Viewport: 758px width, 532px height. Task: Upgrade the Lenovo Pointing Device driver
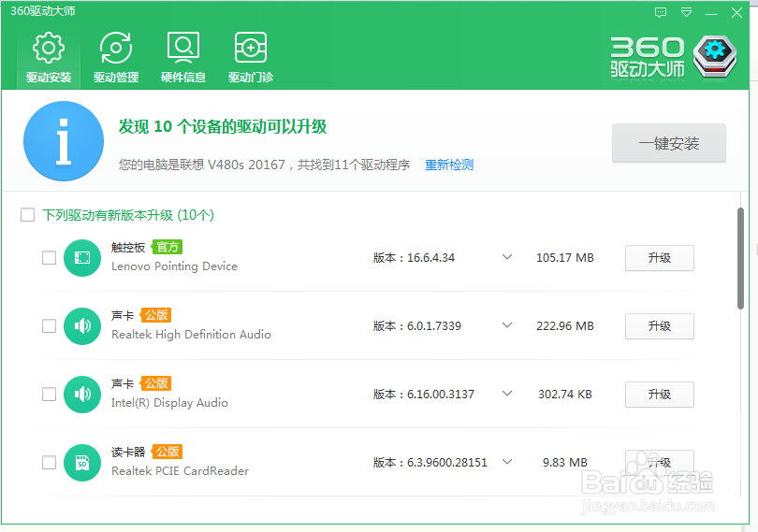pyautogui.click(x=660, y=258)
